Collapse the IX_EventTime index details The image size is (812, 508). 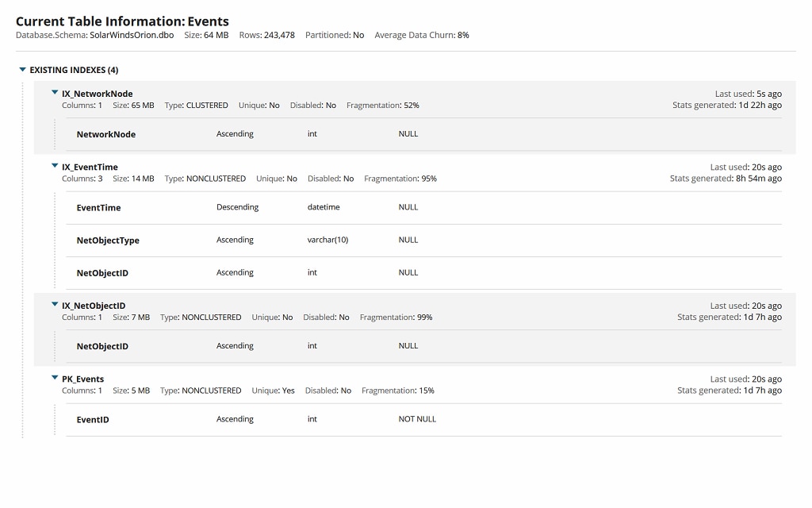(x=55, y=167)
